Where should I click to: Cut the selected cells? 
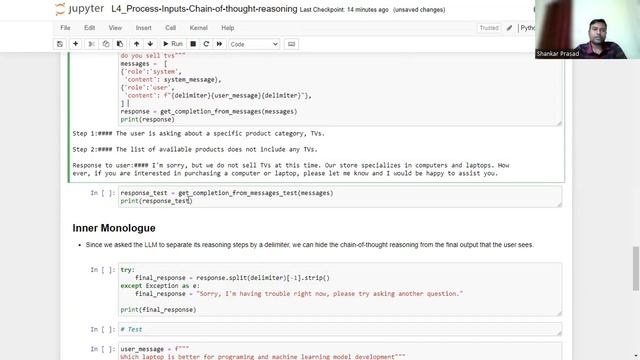pos(91,44)
